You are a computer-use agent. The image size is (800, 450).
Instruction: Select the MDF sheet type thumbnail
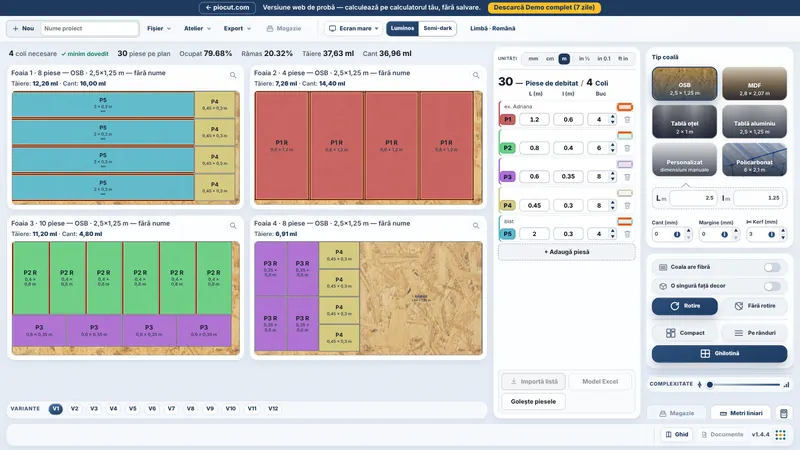[x=754, y=83]
